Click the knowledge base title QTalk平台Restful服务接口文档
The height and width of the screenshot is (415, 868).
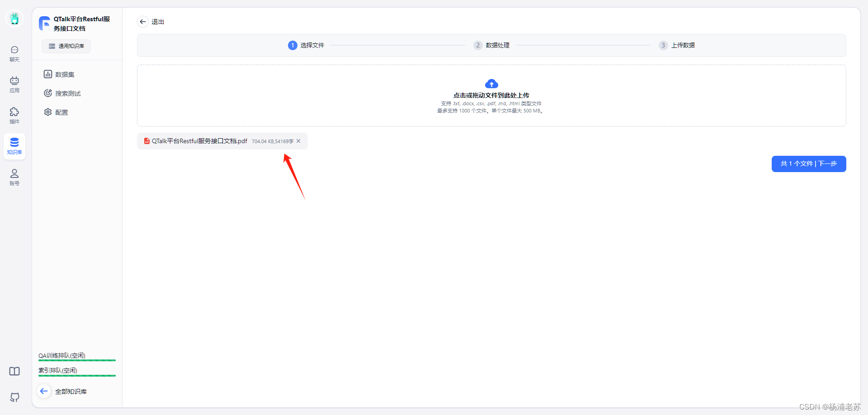pos(82,23)
